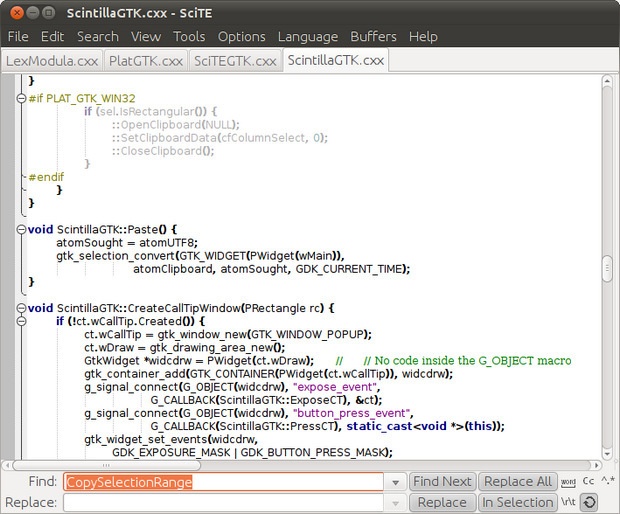This screenshot has height=514, width=620.
Task: Click the In Selection button
Action: pos(517,503)
